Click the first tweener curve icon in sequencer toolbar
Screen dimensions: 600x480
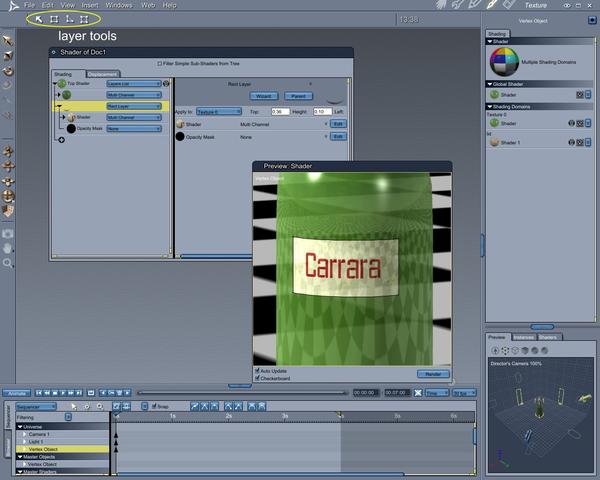195,407
